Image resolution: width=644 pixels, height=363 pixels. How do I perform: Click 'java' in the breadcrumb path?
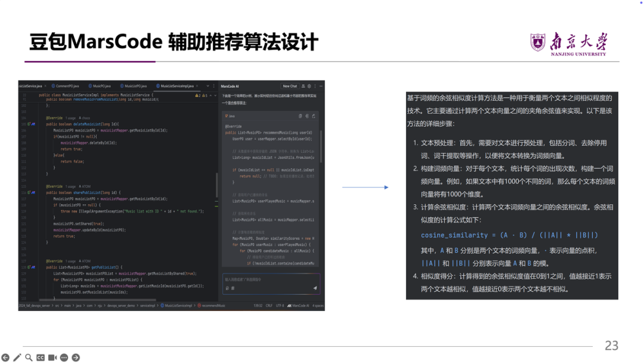[79, 306]
